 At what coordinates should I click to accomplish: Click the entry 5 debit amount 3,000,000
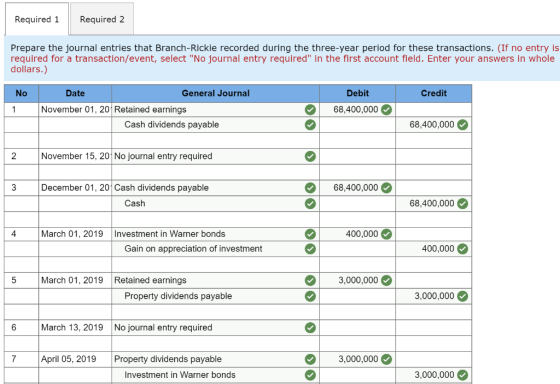click(358, 280)
